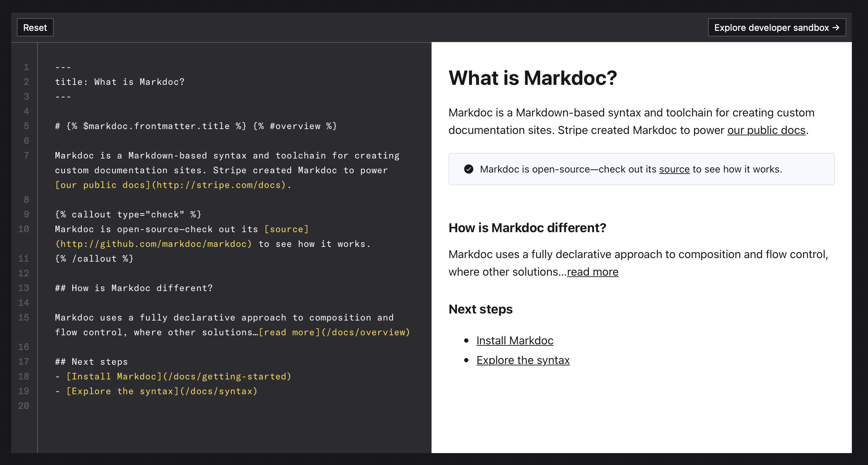
Task: Open the 'Explore the syntax' link
Action: [523, 360]
